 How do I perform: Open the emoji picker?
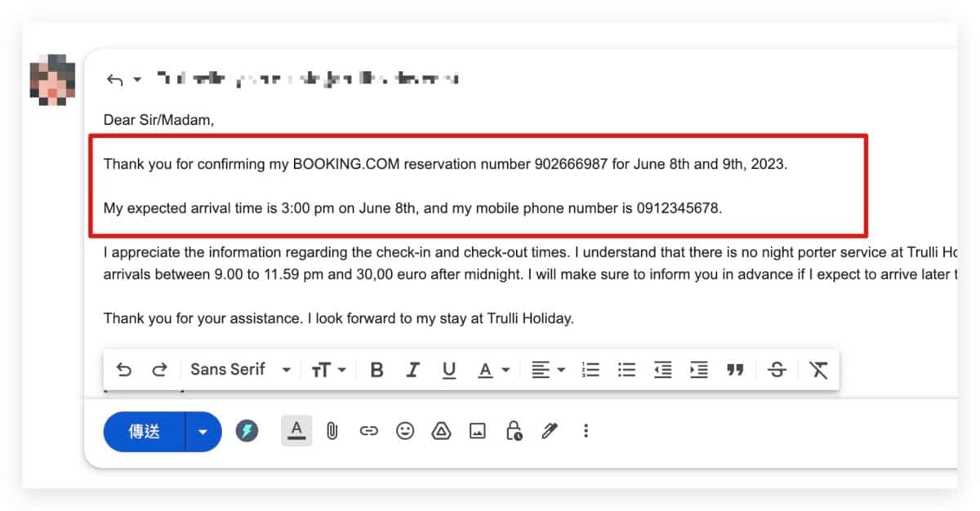coord(405,430)
